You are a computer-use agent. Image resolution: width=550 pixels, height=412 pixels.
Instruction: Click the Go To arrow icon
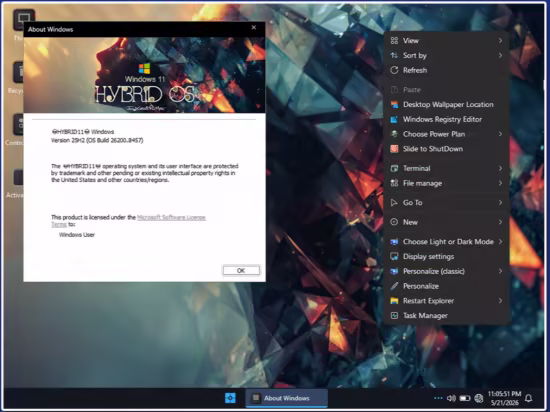[394, 202]
